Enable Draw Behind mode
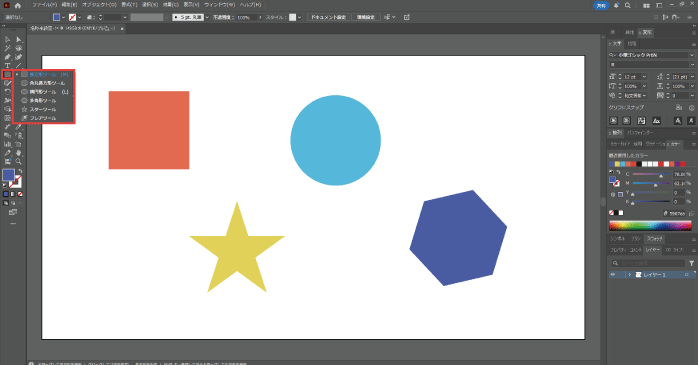The image size is (698, 365). [x=13, y=203]
